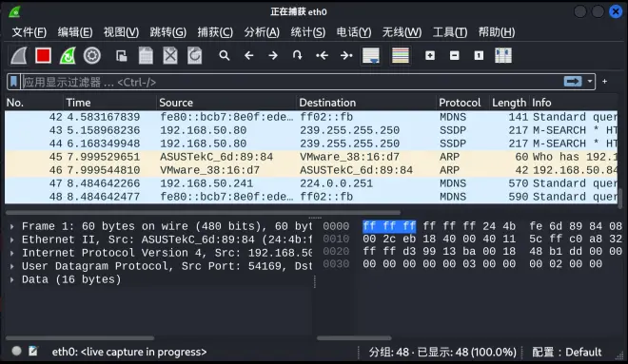Stop the running capture with red square
Screen dimensions: 628x364
(43, 56)
